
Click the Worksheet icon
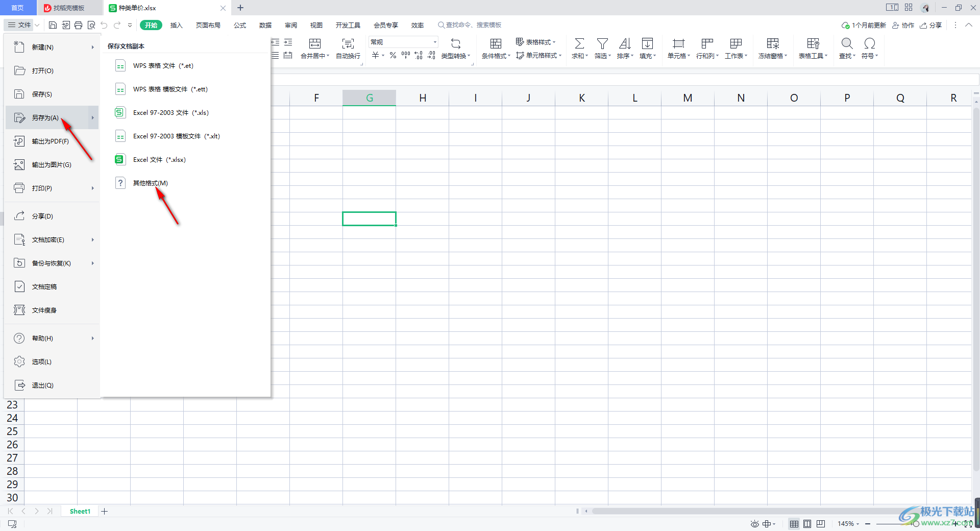coord(736,43)
